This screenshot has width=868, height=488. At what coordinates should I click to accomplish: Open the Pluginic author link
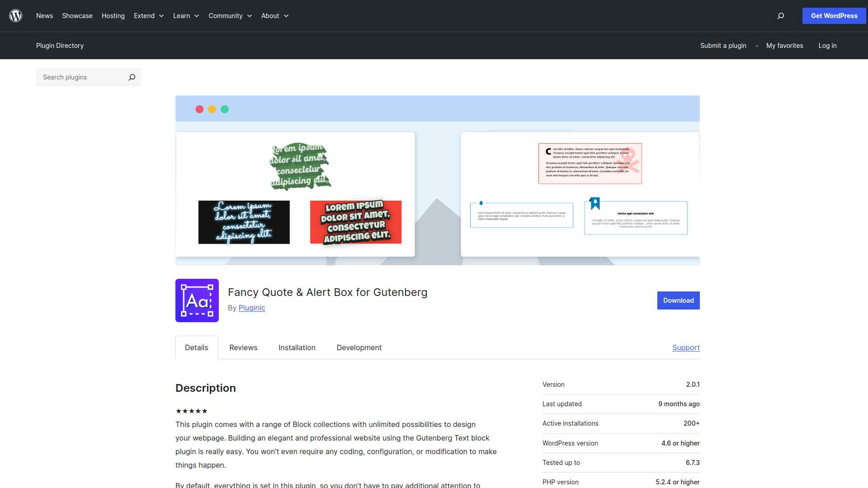click(252, 308)
